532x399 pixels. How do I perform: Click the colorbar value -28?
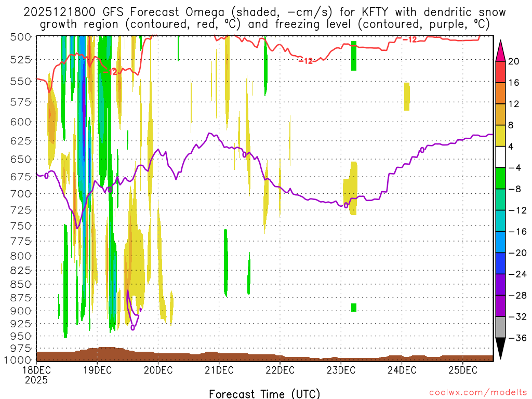pyautogui.click(x=517, y=296)
